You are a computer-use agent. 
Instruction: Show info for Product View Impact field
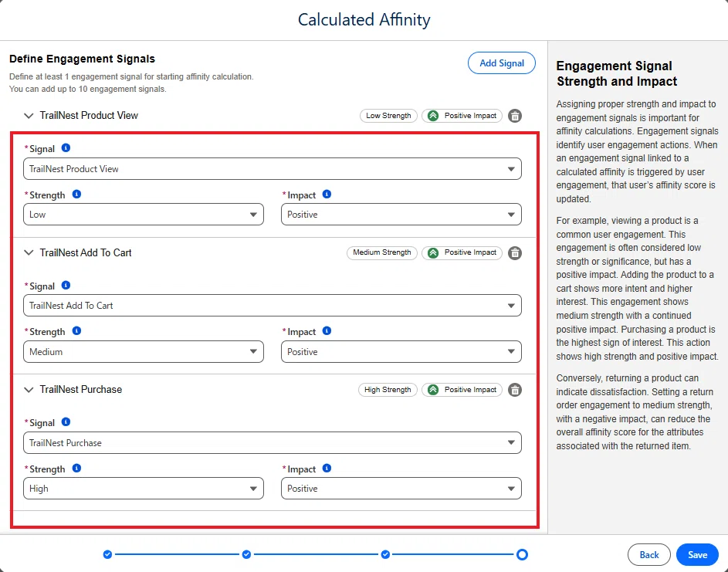327,195
